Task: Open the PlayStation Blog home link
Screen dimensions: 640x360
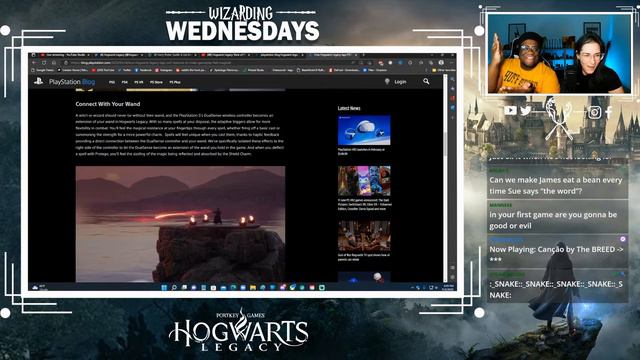Action: point(72,82)
